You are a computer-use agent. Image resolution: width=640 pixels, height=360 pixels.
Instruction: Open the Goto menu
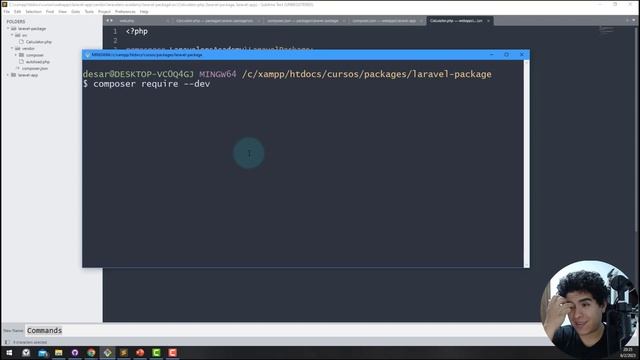pos(76,12)
